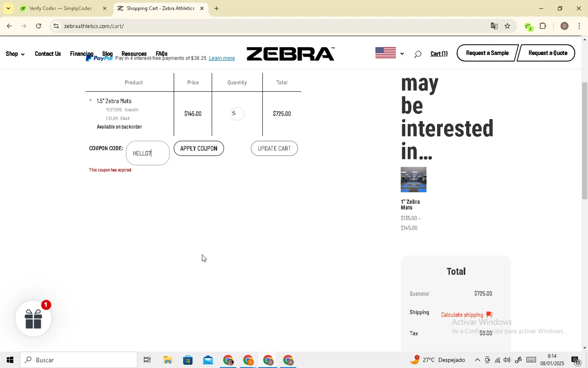This screenshot has height=368, width=588.
Task: Open the Chrome profile avatar
Action: (x=564, y=26)
